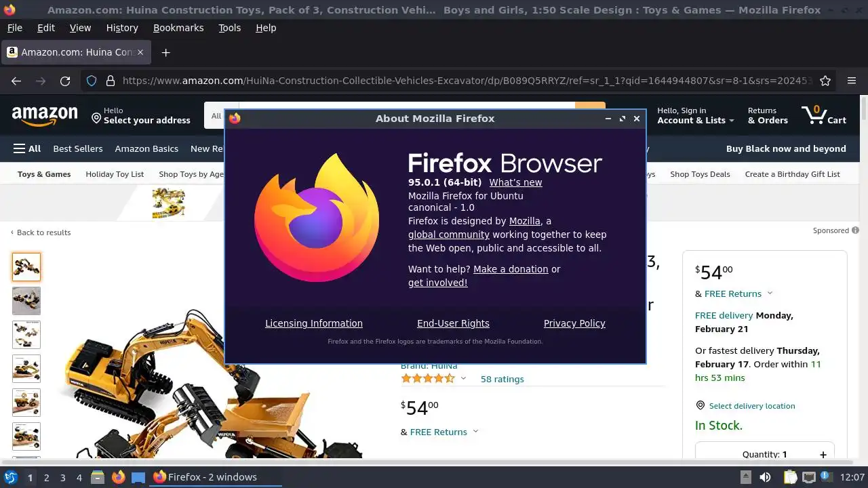Viewport: 868px width, 488px height.
Task: Open Amazon Basics in nav bar
Action: click(x=146, y=148)
